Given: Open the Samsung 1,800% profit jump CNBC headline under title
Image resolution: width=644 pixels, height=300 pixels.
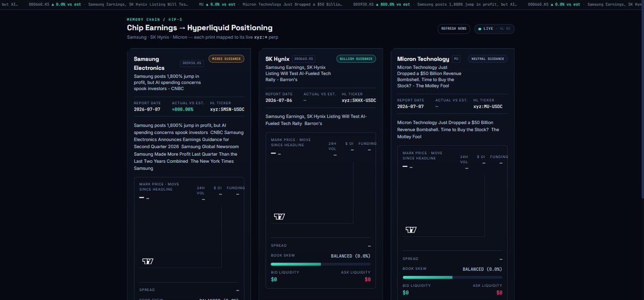Looking at the screenshot, I should (x=168, y=82).
